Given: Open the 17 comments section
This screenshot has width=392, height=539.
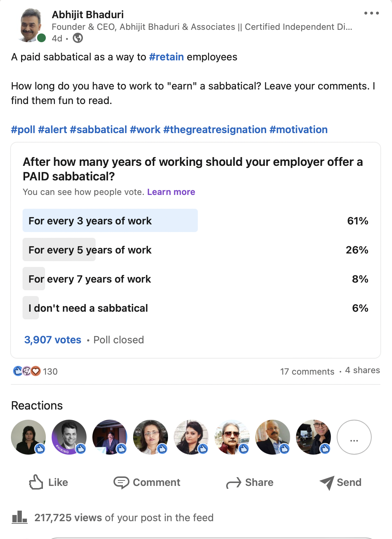Looking at the screenshot, I should tap(307, 371).
